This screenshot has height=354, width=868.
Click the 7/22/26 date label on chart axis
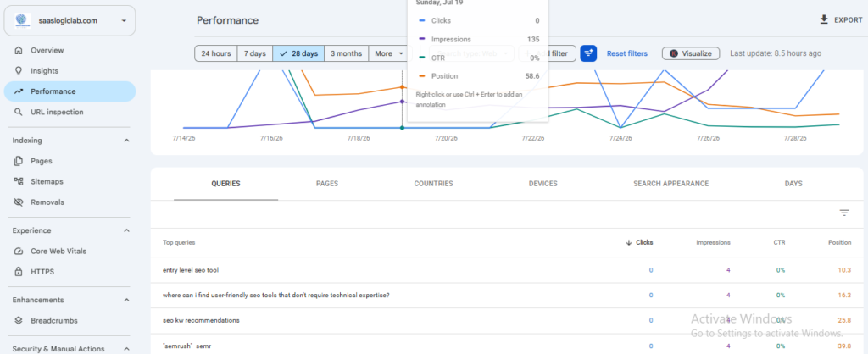[533, 138]
